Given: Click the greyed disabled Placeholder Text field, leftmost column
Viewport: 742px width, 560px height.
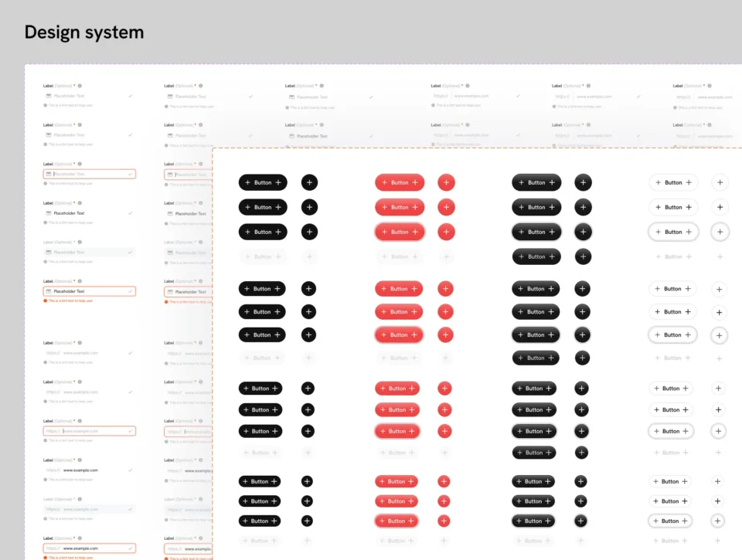Looking at the screenshot, I should click(90, 252).
